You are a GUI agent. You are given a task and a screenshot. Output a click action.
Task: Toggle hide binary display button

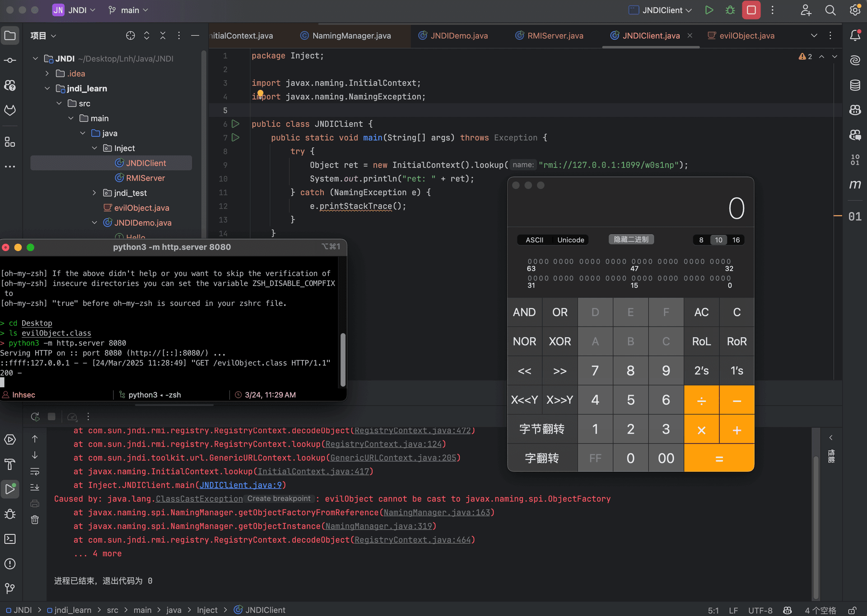tap(631, 239)
